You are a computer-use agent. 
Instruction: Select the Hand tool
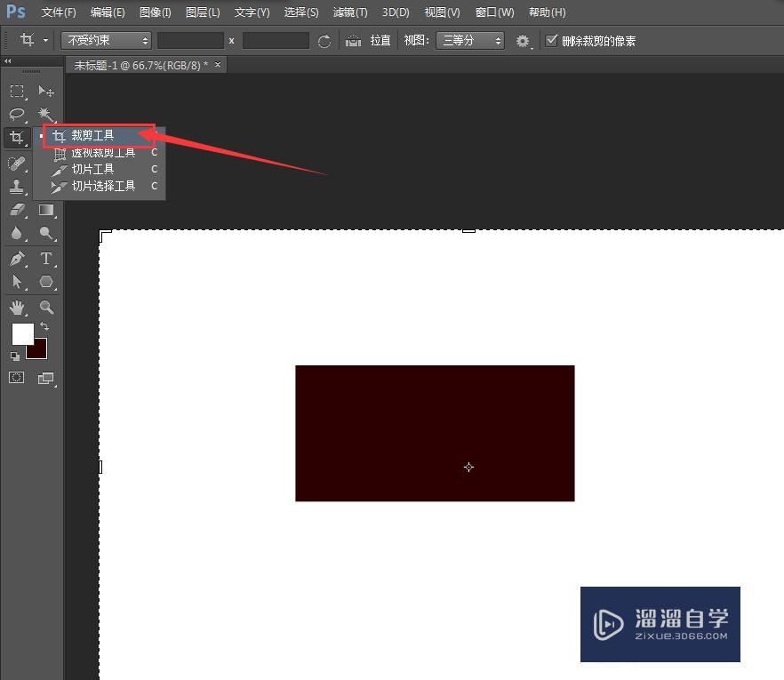pyautogui.click(x=17, y=307)
